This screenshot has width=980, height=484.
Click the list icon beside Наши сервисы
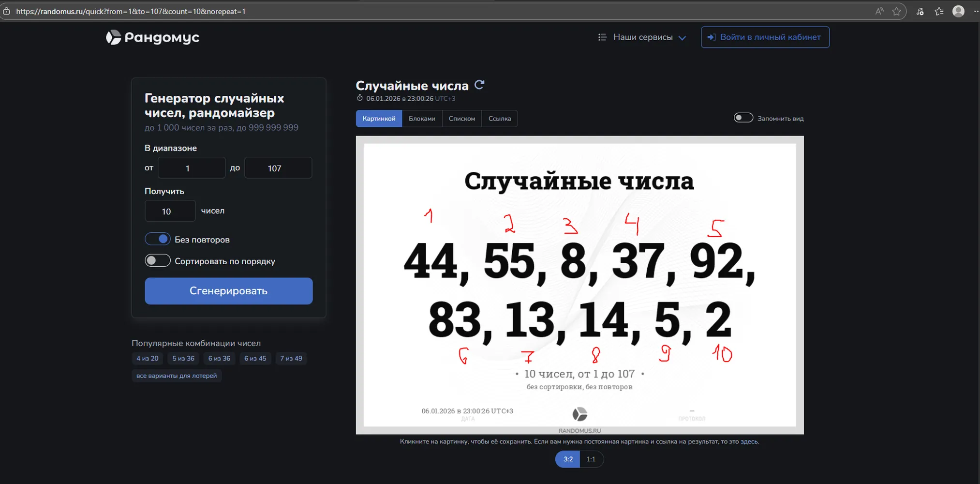click(x=602, y=37)
